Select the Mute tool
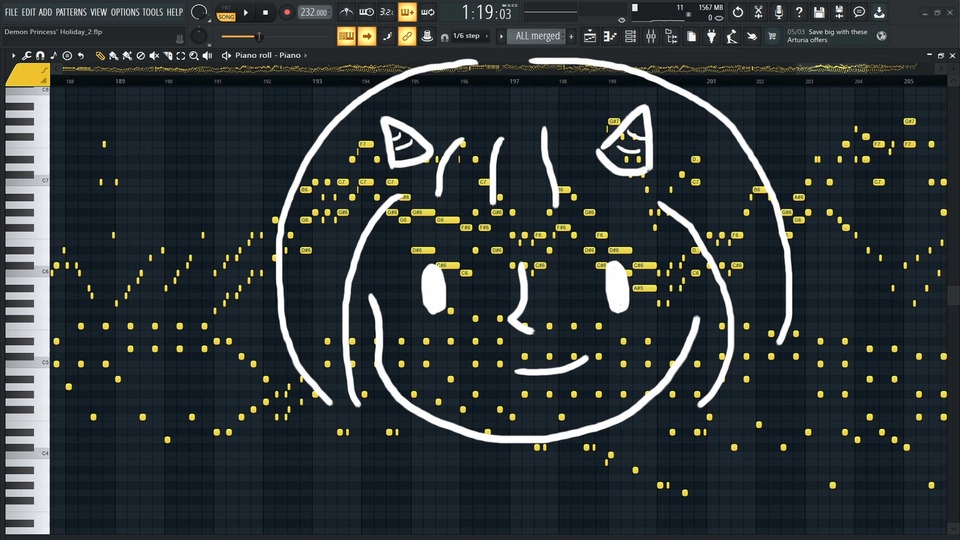 tap(154, 56)
